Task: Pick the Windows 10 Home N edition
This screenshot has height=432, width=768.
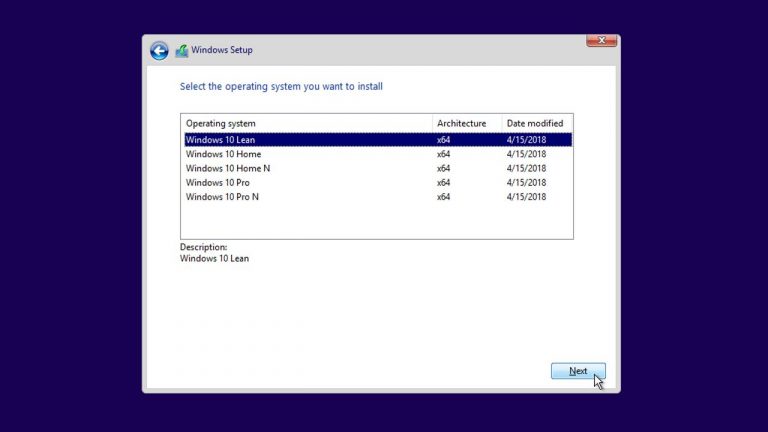Action: coord(378,168)
